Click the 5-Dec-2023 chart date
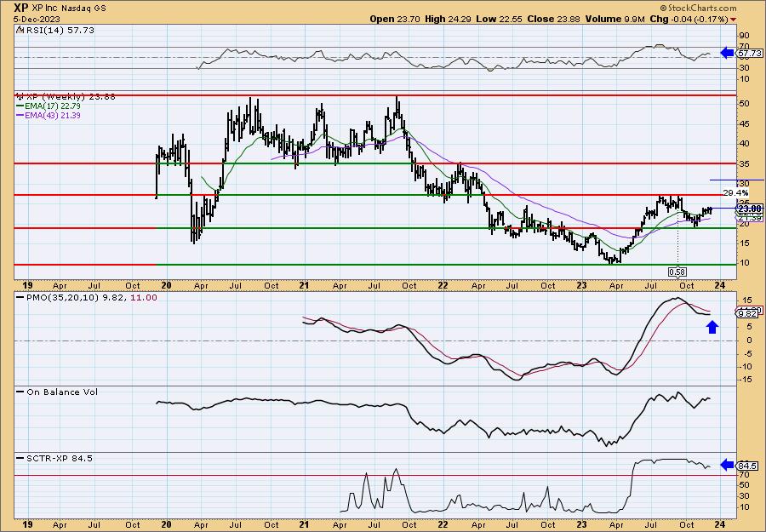Screen dimensions: 766x532 37,19
